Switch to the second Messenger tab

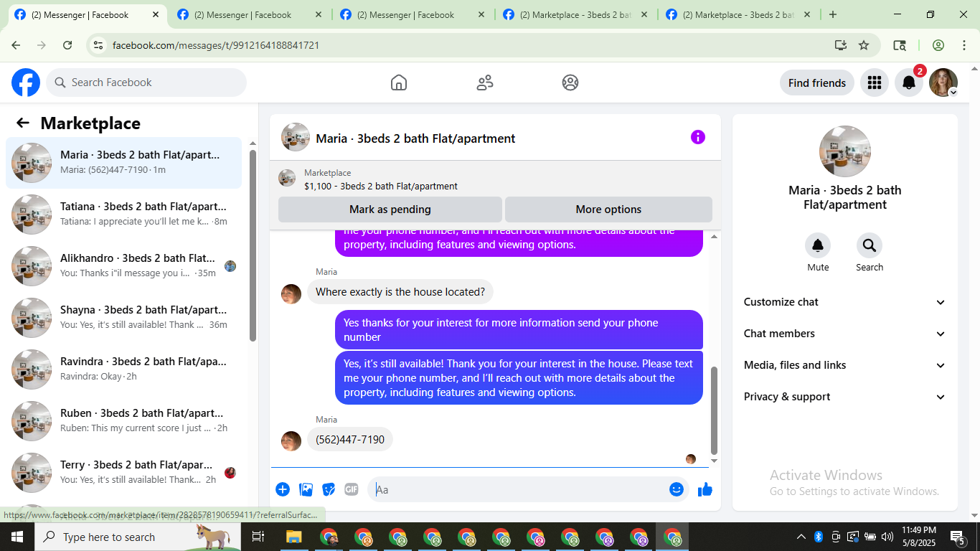[249, 14]
